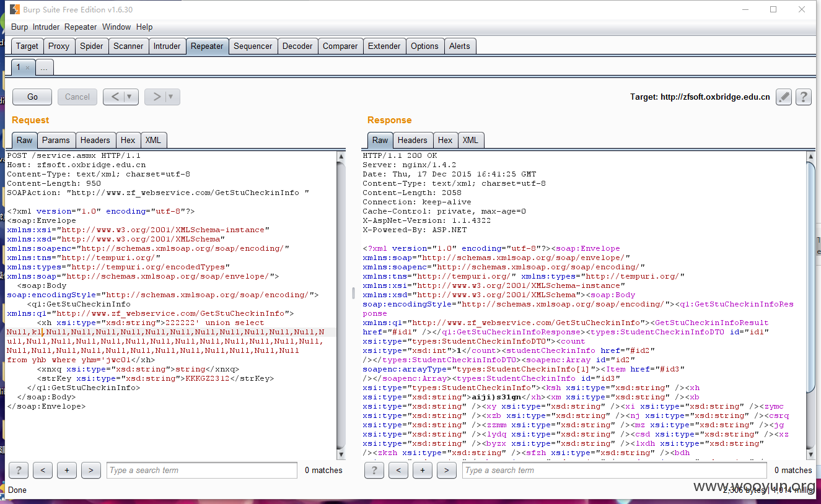Viewport: 821px width, 504px height.
Task: Click the SOAPAction header line in request
Action: point(158,193)
